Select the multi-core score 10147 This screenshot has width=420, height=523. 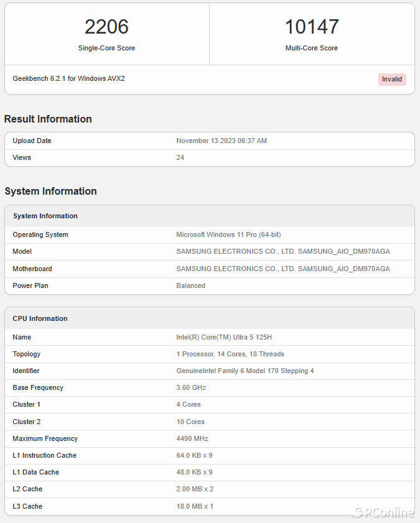[x=312, y=27]
